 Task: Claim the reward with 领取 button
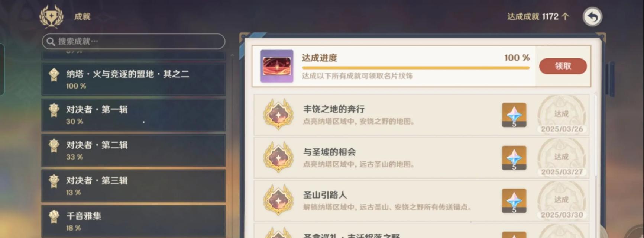[x=563, y=66]
